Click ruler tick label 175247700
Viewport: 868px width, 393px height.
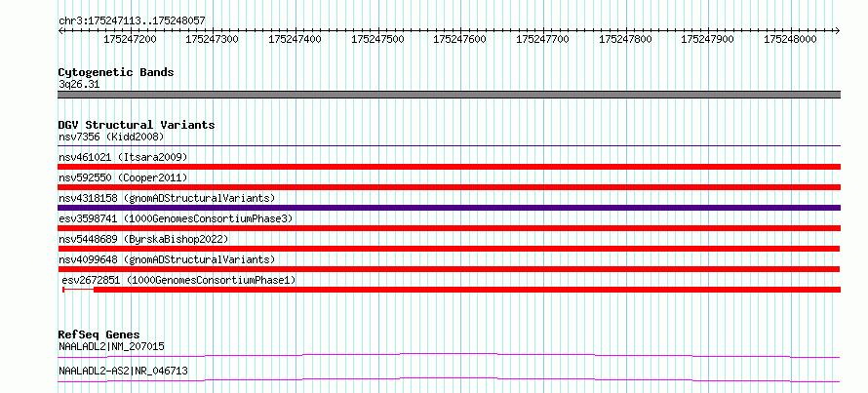(x=542, y=39)
